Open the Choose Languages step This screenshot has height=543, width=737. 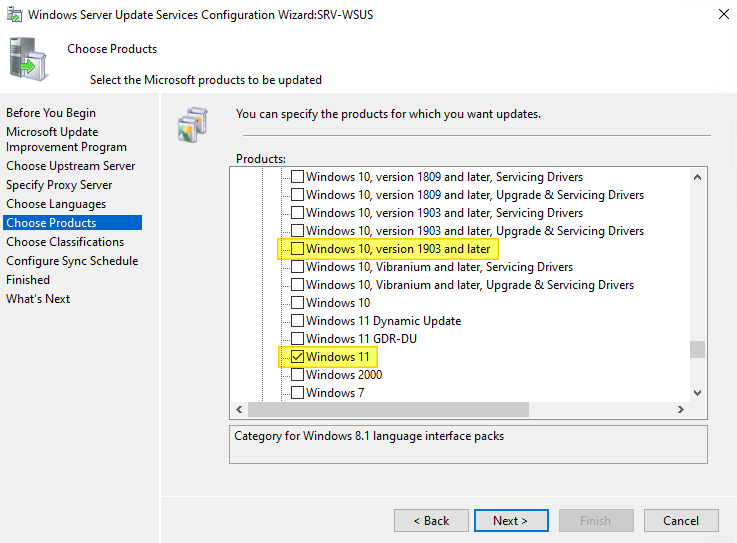56,204
